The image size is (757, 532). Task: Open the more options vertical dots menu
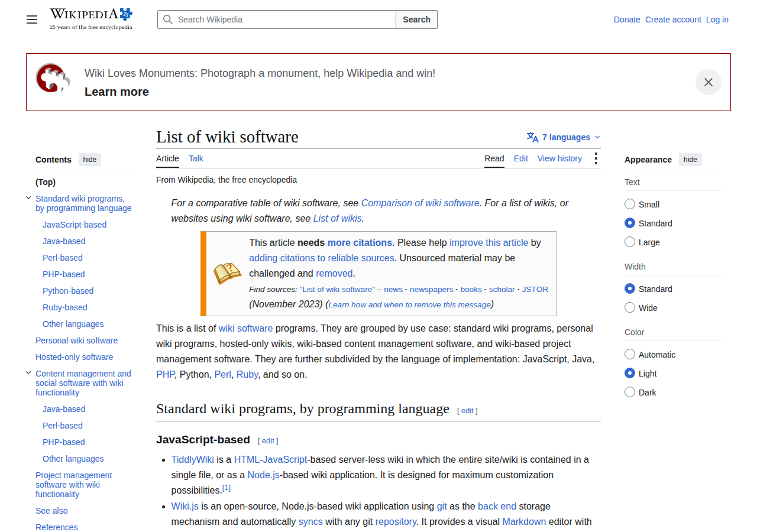coord(596,158)
